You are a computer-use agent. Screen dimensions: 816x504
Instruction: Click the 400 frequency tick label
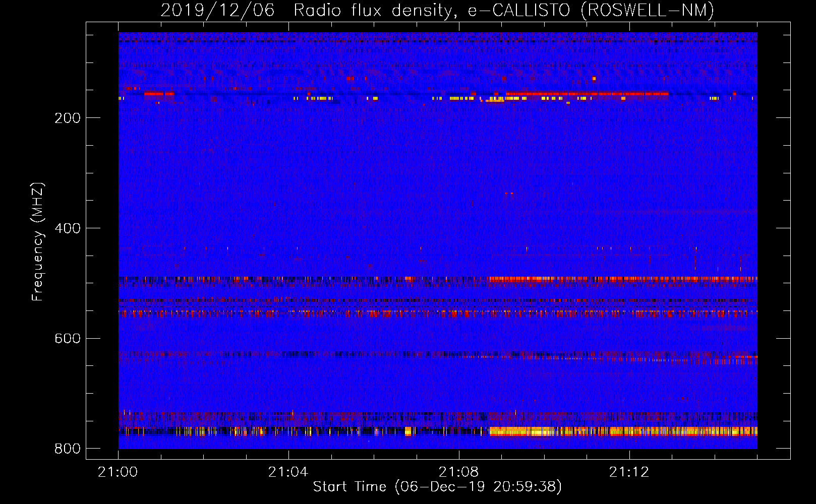68,228
